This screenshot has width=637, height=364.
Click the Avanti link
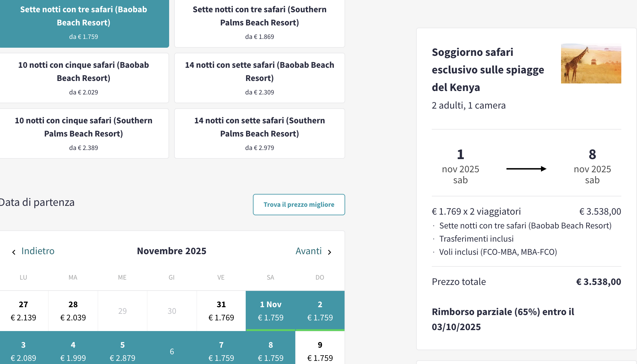click(308, 251)
